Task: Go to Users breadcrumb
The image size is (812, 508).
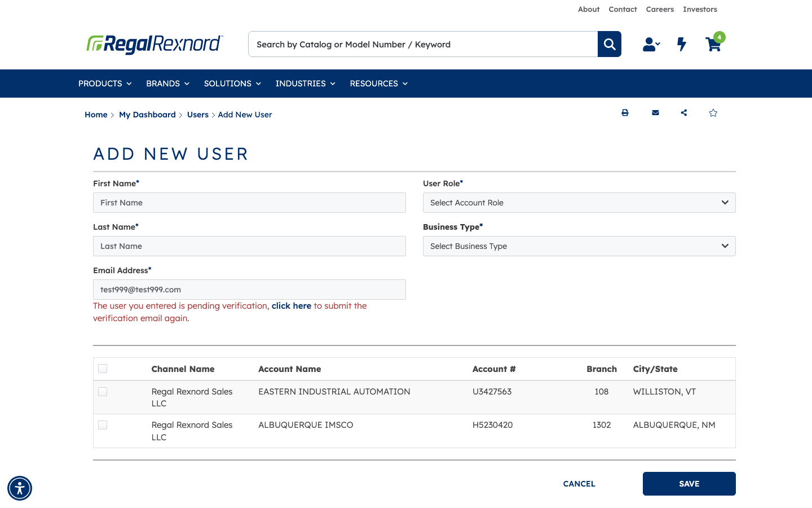Action: [x=198, y=115]
